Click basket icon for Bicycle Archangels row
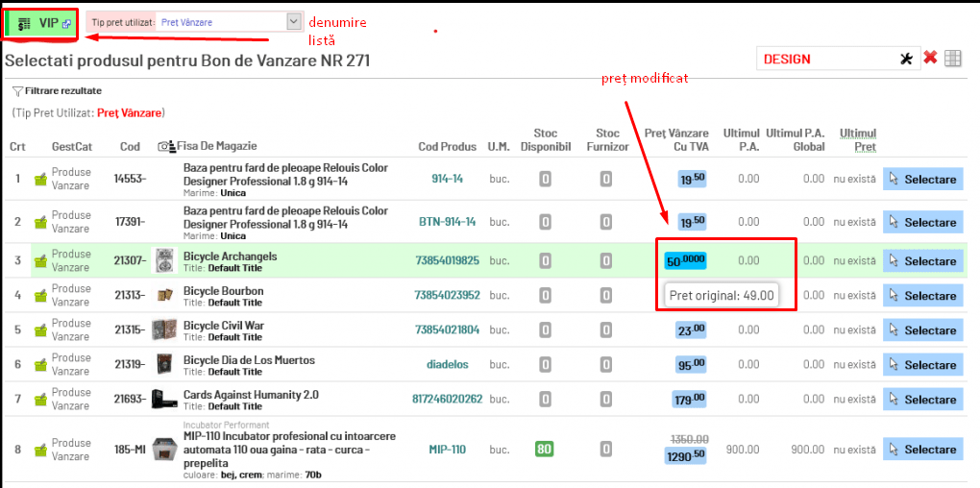980x488 pixels. pyautogui.click(x=40, y=261)
